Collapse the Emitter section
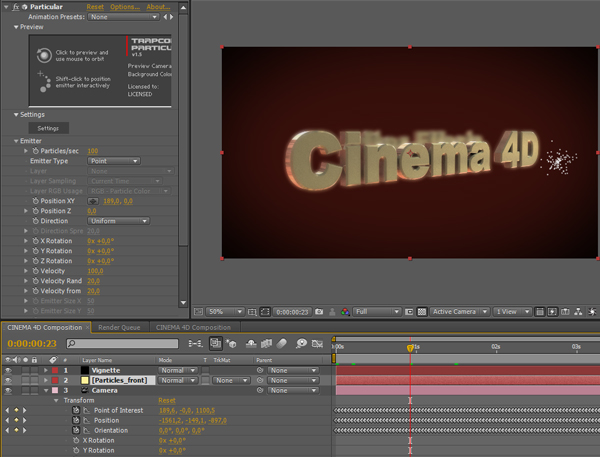Screen dimensions: 600x457 (16, 141)
